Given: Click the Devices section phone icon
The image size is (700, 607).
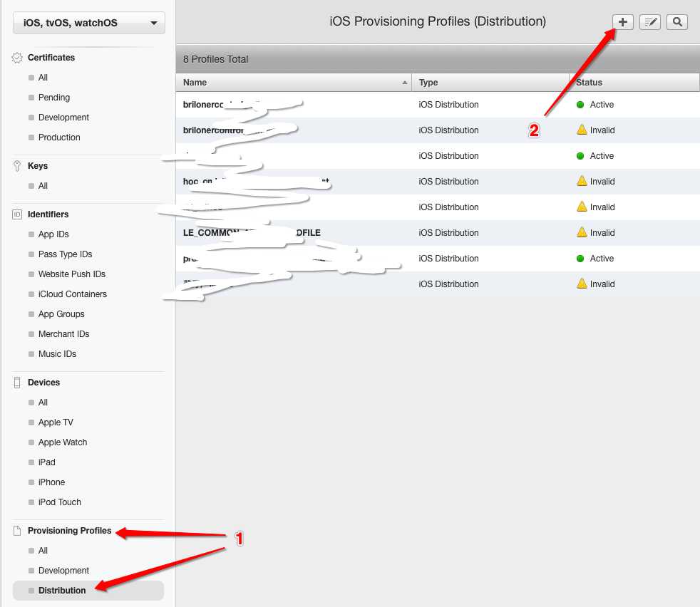Looking at the screenshot, I should pyautogui.click(x=17, y=383).
